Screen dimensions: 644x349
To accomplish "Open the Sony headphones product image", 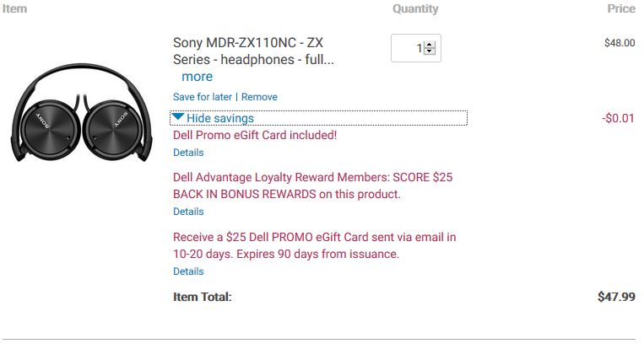I will pyautogui.click(x=83, y=115).
